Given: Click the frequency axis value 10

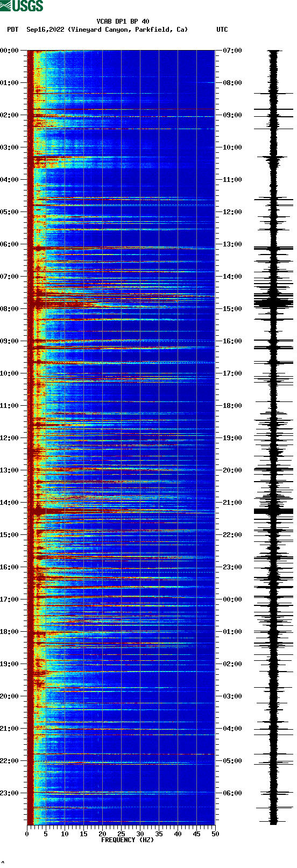Looking at the screenshot, I should 65,834.
